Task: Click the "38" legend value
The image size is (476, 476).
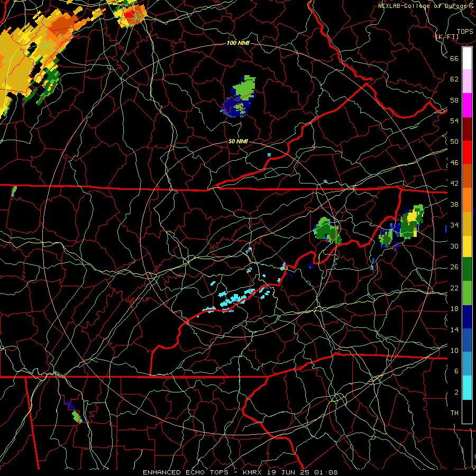Action: tap(454, 204)
